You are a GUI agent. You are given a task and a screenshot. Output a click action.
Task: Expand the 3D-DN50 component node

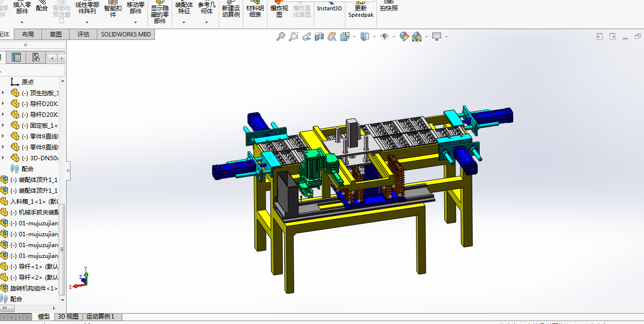[x=3, y=158]
